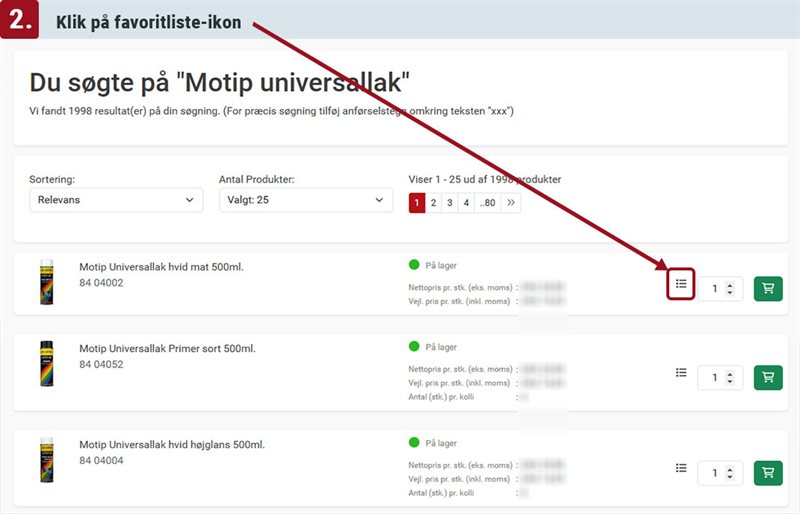800x514 pixels.
Task: Click favorites list icon for Universallak hvid mat
Action: pos(681,284)
